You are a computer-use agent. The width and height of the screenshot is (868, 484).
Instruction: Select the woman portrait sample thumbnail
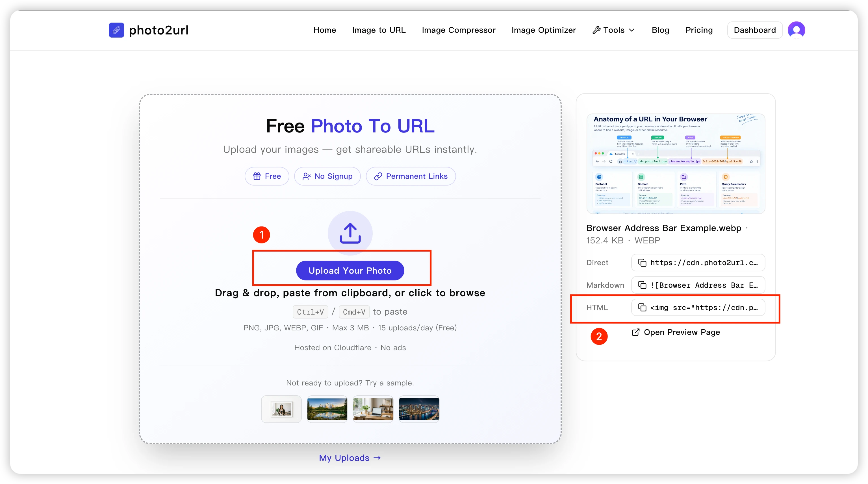point(281,409)
